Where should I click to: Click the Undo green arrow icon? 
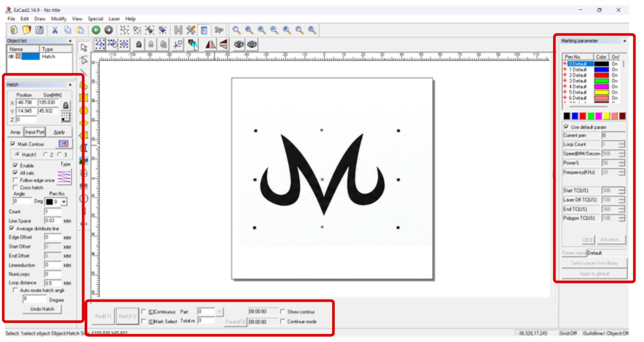point(96,30)
